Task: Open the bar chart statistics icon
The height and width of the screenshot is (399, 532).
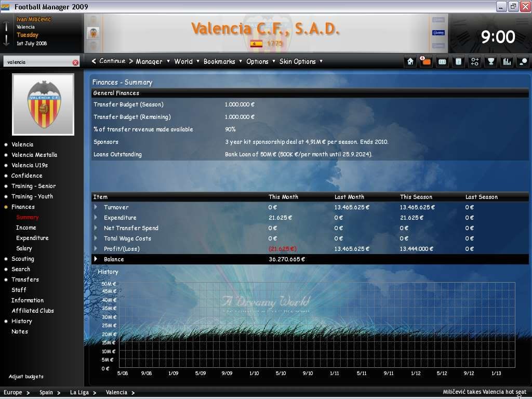Action: pyautogui.click(x=507, y=61)
